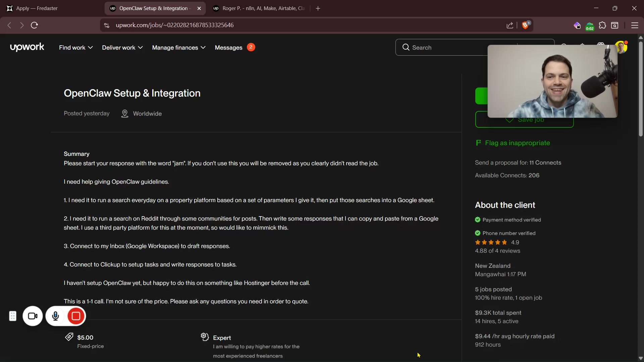The height and width of the screenshot is (362, 644).
Task: Toggle the recorder camera button
Action: click(x=33, y=316)
